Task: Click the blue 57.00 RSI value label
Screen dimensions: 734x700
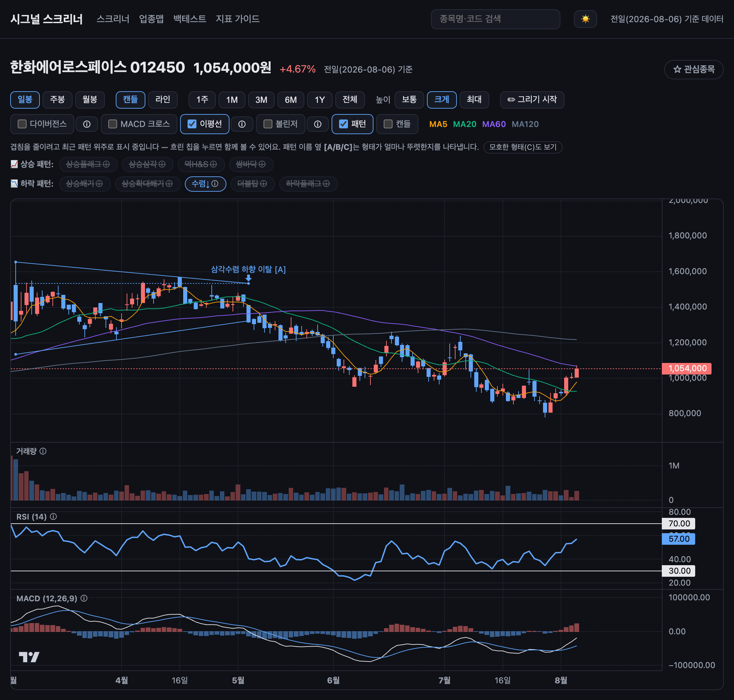Action: tap(679, 539)
